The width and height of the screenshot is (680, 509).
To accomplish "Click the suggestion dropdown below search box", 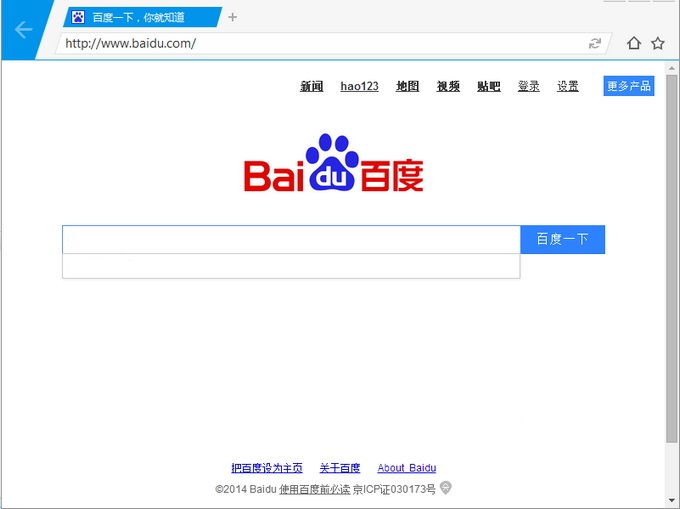I will [291, 266].
